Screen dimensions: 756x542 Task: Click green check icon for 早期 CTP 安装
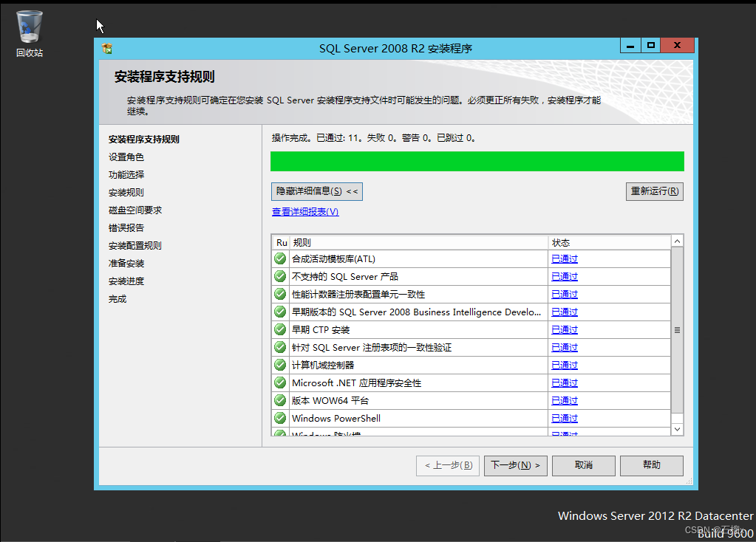coord(280,329)
